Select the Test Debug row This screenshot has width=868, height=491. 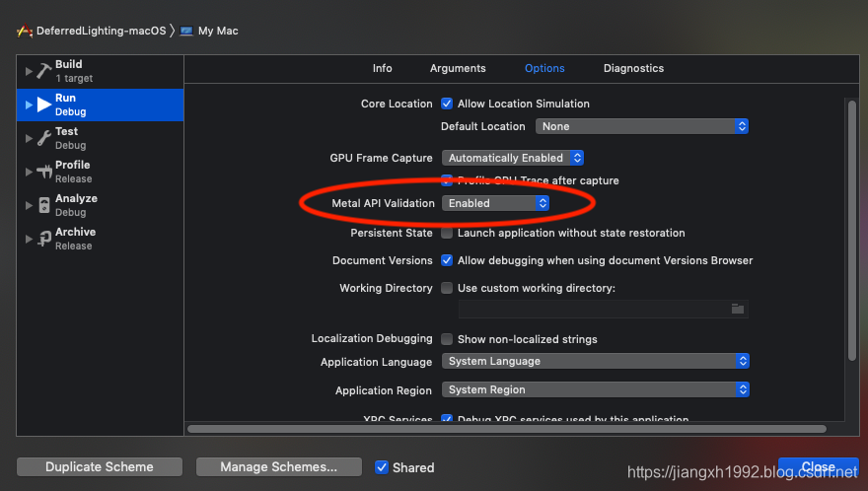pos(101,138)
